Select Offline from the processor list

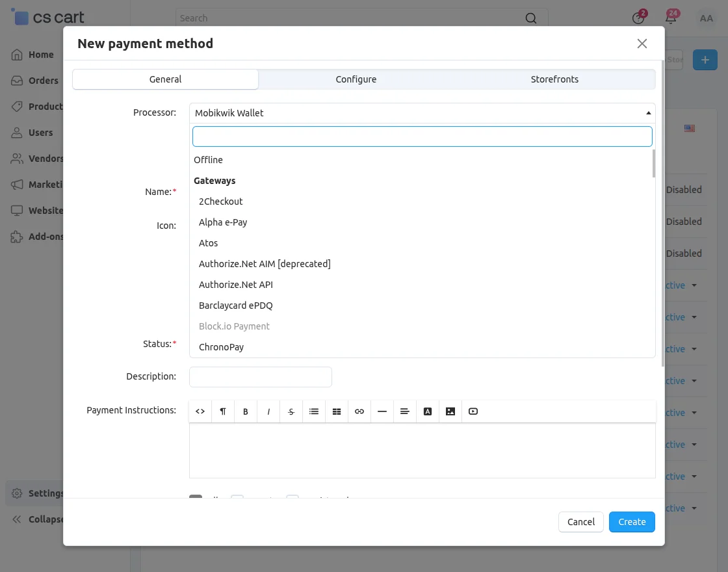(422, 160)
